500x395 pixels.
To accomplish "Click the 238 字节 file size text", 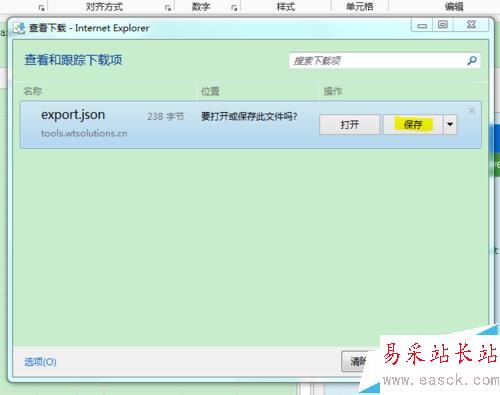I will click(166, 116).
